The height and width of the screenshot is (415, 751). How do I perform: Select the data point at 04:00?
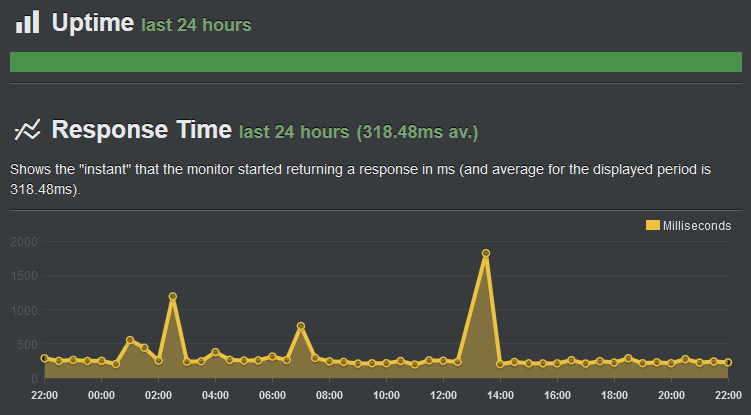pos(216,352)
